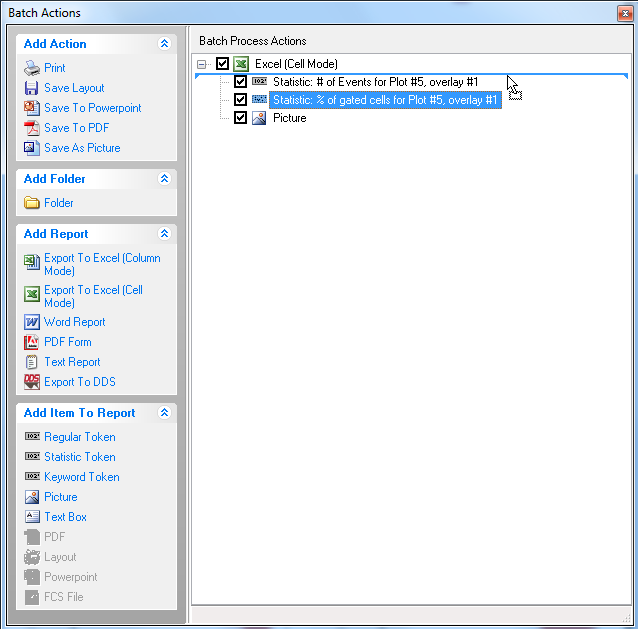Click the yellow Folder icon
The image size is (638, 629).
[32, 203]
